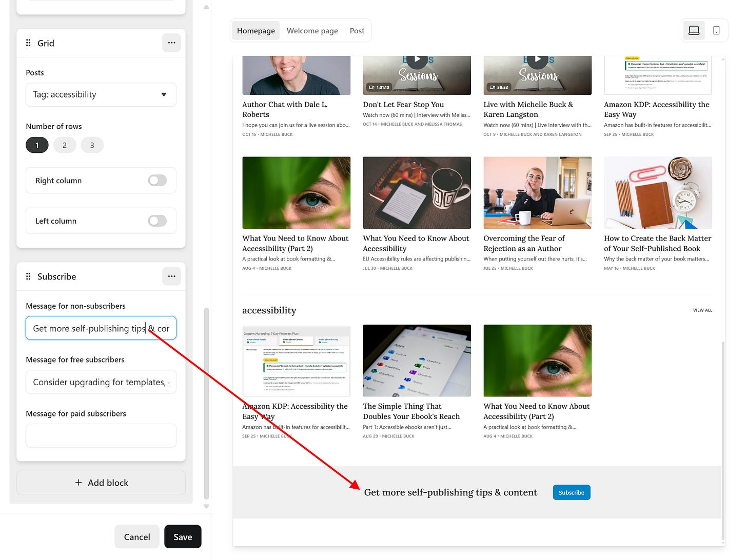Screen dimensions: 747x560
Task: Open the Subscribe block options menu
Action: (x=171, y=276)
